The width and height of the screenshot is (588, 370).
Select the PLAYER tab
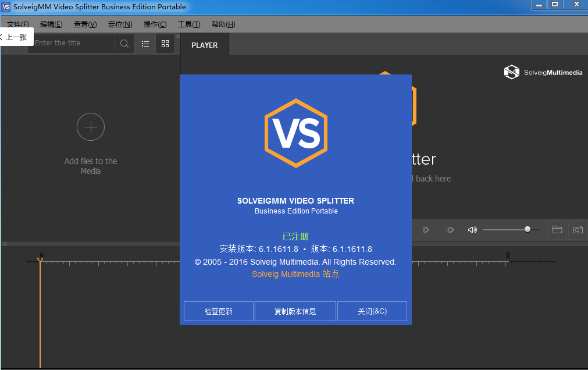pyautogui.click(x=204, y=45)
